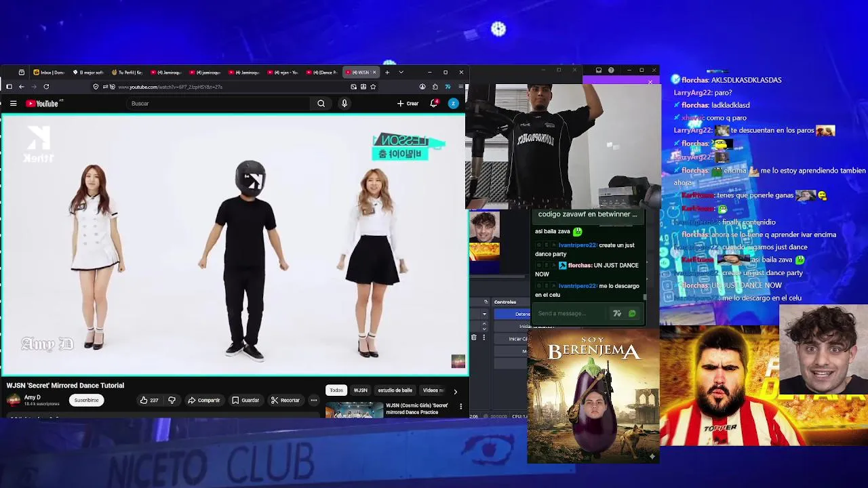This screenshot has width=868, height=488.
Task: Open the YouTube account avatar menu
Action: pyautogui.click(x=454, y=104)
